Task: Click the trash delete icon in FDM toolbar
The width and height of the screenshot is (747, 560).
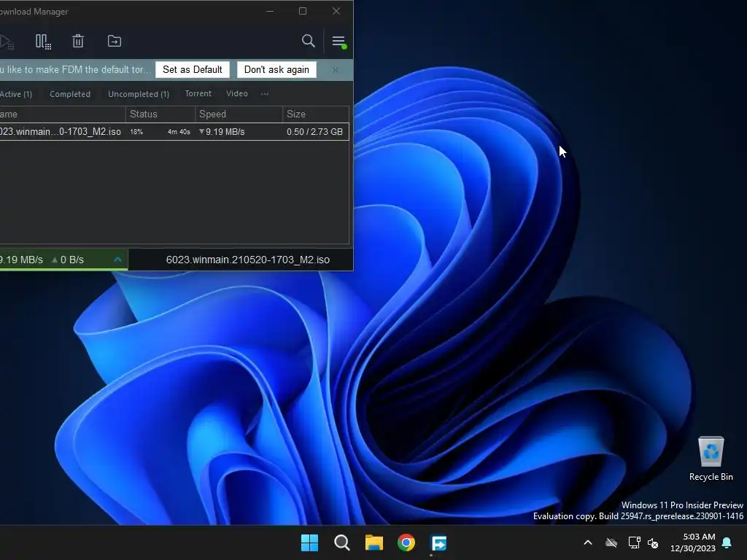Action: click(78, 41)
